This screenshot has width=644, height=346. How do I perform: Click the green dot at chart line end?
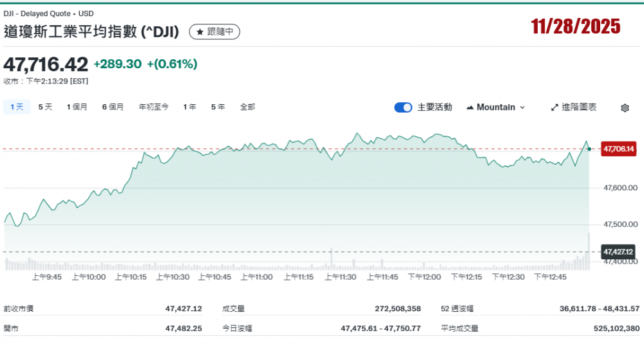(589, 149)
